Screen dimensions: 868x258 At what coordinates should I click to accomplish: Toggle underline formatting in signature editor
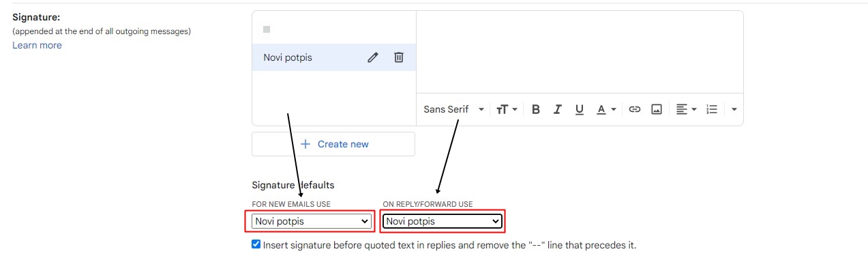tap(580, 109)
